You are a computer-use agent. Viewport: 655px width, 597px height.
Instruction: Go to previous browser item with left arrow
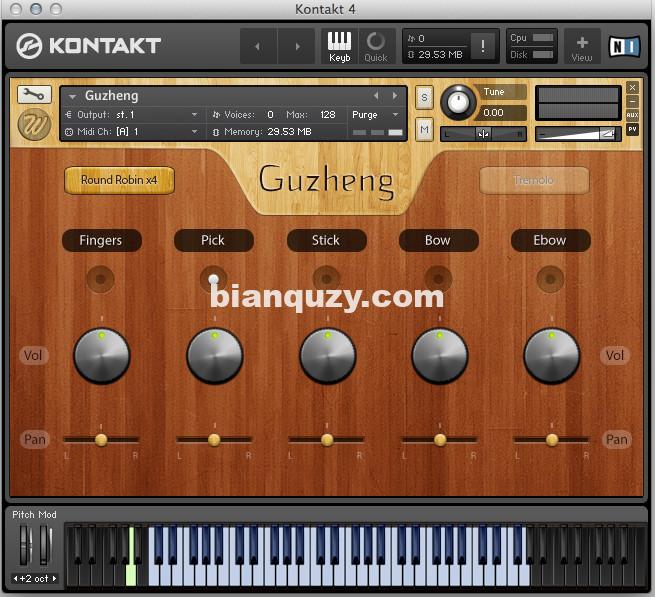[x=258, y=46]
